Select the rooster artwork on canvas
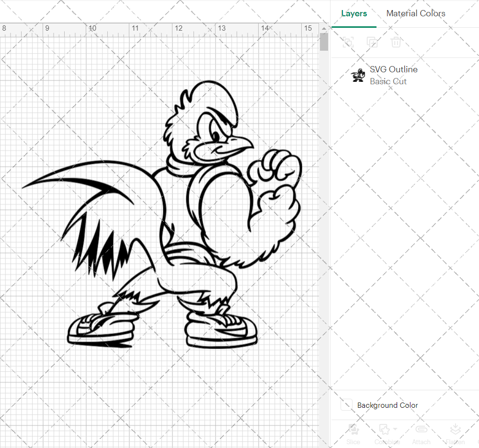The image size is (479, 448). (x=162, y=214)
